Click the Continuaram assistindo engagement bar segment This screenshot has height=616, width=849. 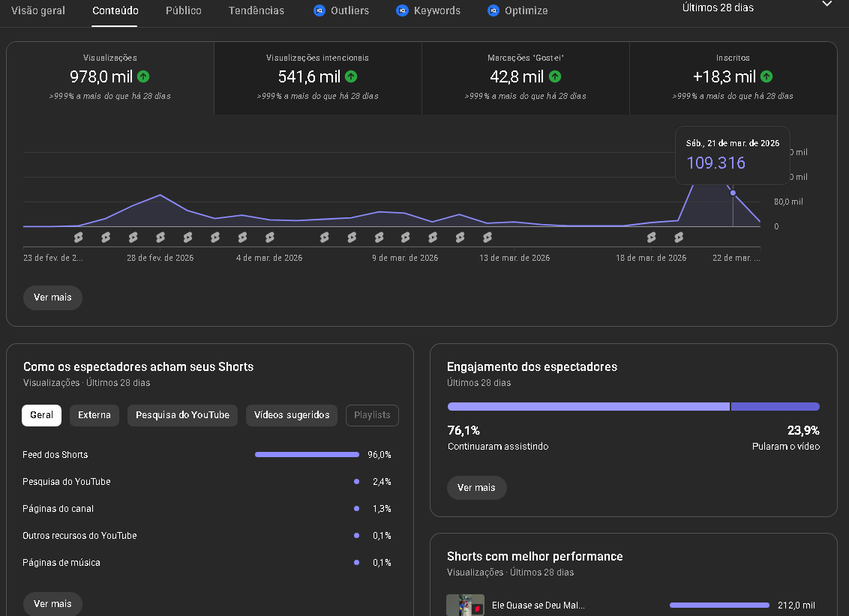click(x=588, y=407)
